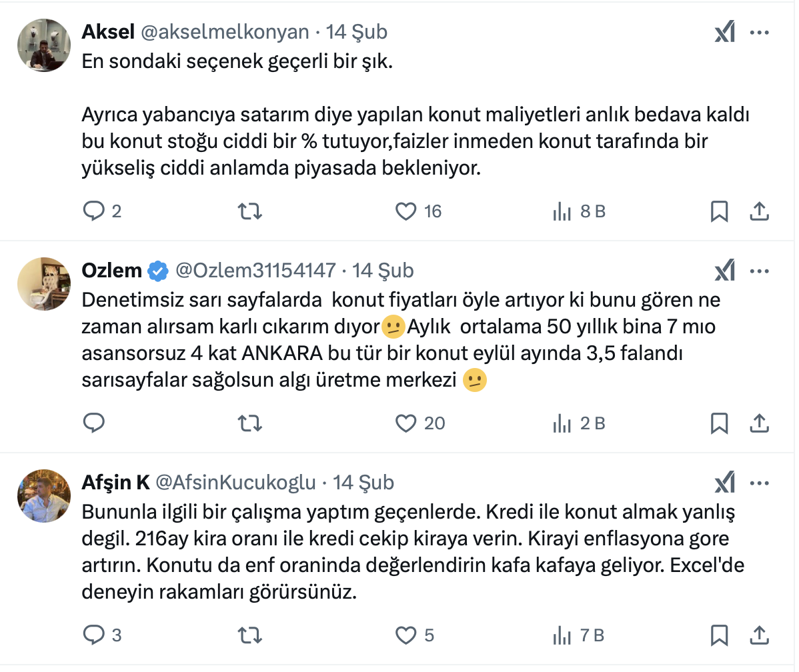Screen dimensions: 799x672
Task: Like Ozlem's tweet with 20 likes
Action: coord(406,423)
